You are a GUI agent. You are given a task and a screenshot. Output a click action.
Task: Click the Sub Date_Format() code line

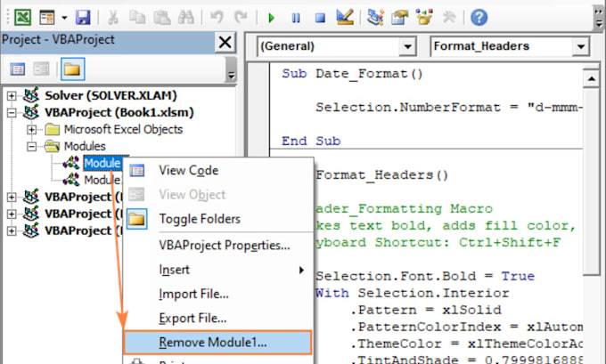click(353, 74)
